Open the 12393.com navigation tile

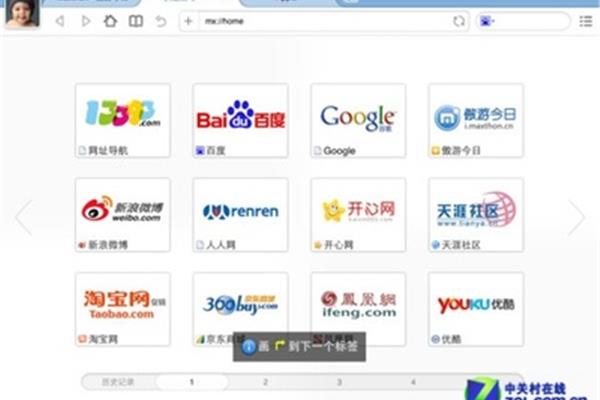[123, 121]
